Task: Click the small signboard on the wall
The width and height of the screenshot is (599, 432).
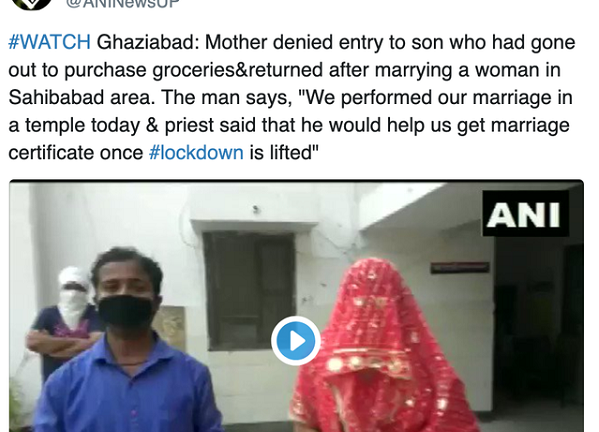Action: [460, 267]
